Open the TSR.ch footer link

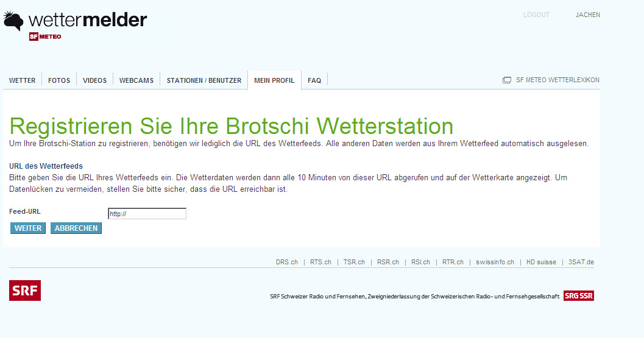pos(354,262)
